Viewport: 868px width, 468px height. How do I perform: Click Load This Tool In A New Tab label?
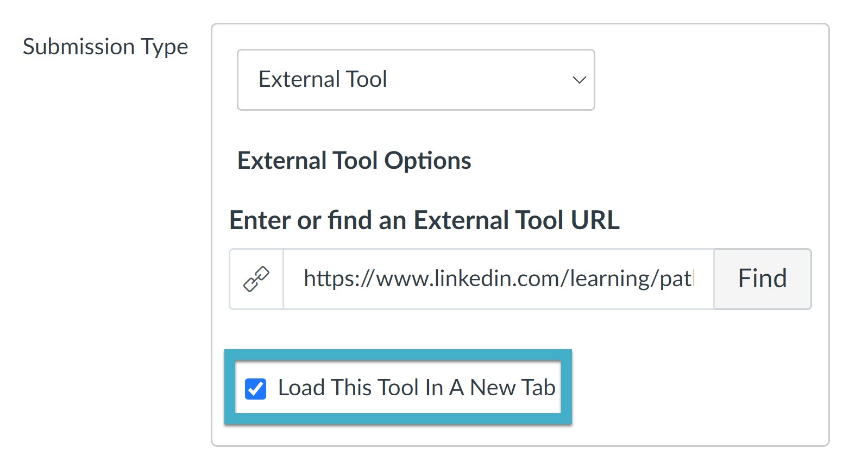[416, 387]
